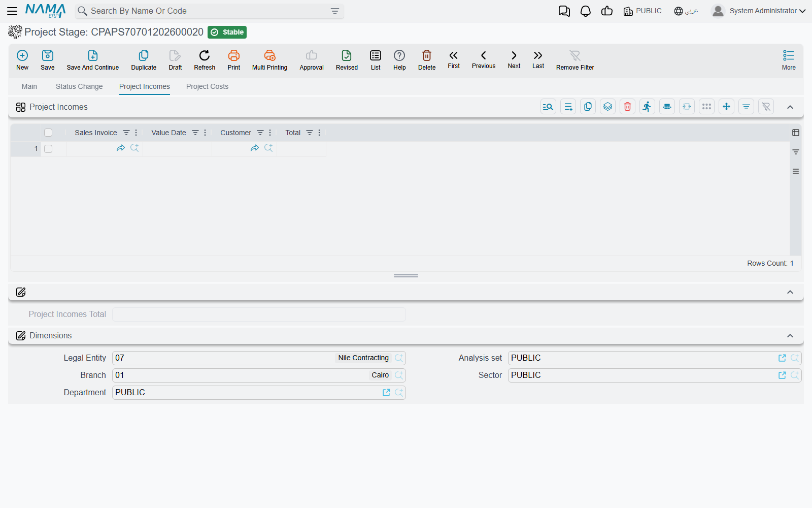Image resolution: width=812 pixels, height=508 pixels.
Task: Go to the Previous record
Action: pyautogui.click(x=484, y=59)
